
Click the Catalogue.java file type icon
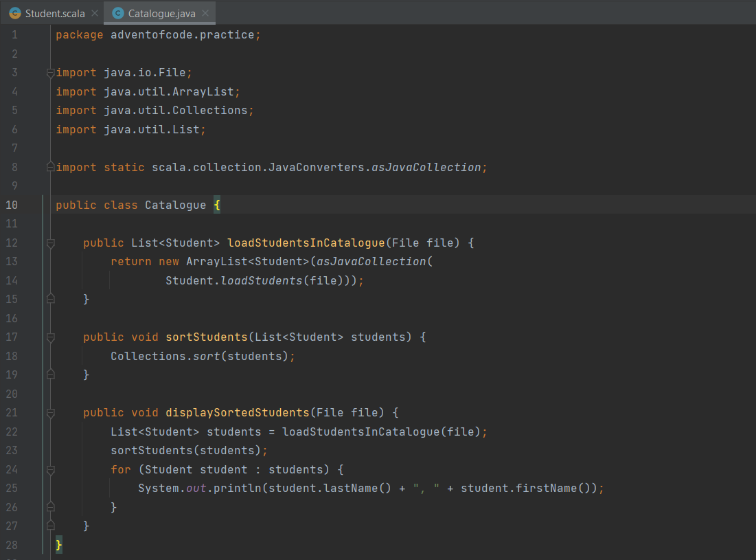tap(117, 14)
